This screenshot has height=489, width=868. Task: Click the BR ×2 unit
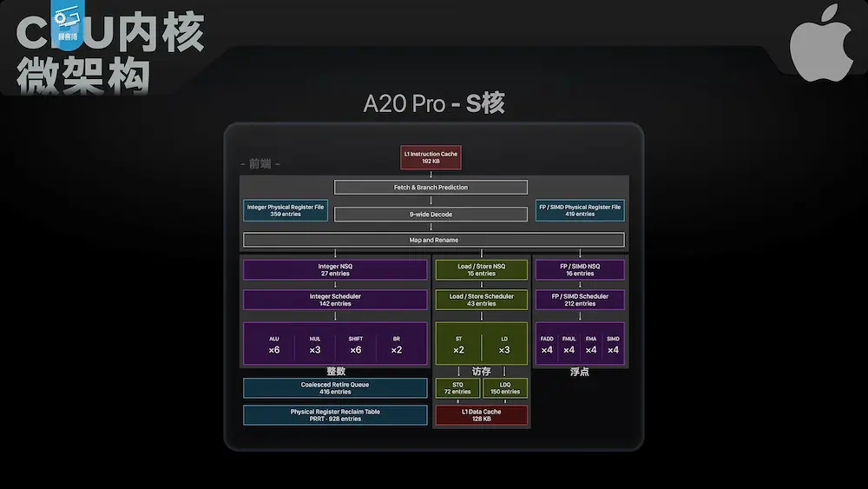click(397, 345)
